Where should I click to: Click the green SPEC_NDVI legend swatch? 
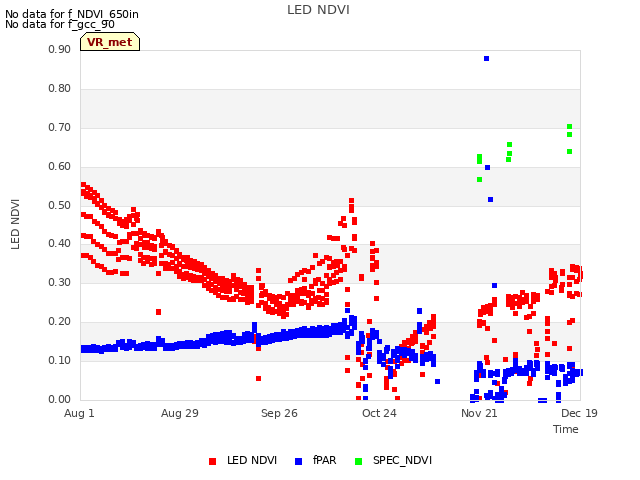[x=358, y=461]
